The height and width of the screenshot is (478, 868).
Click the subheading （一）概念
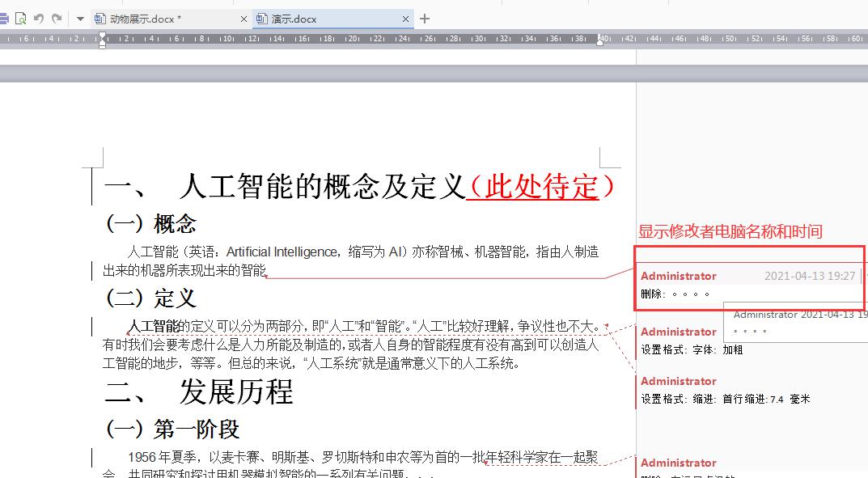point(150,224)
